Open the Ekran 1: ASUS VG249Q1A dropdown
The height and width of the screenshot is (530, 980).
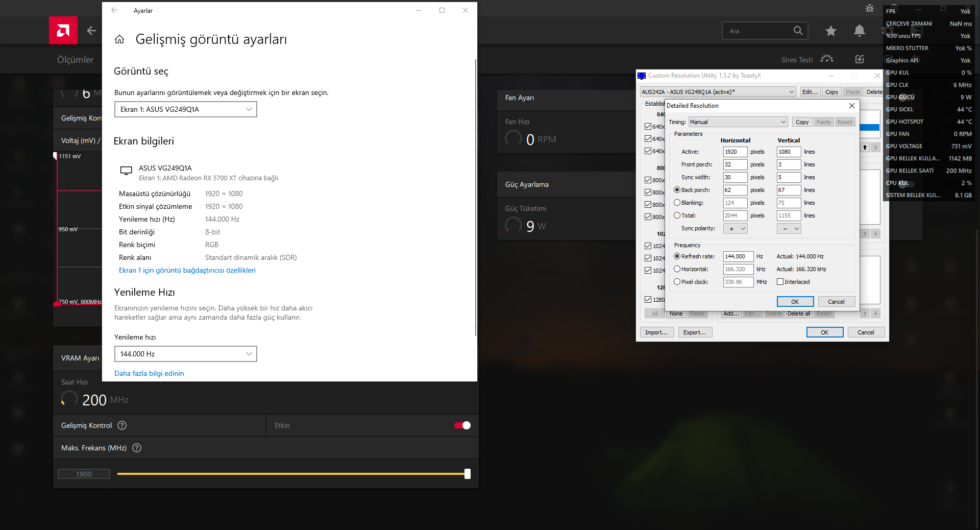pyautogui.click(x=185, y=109)
